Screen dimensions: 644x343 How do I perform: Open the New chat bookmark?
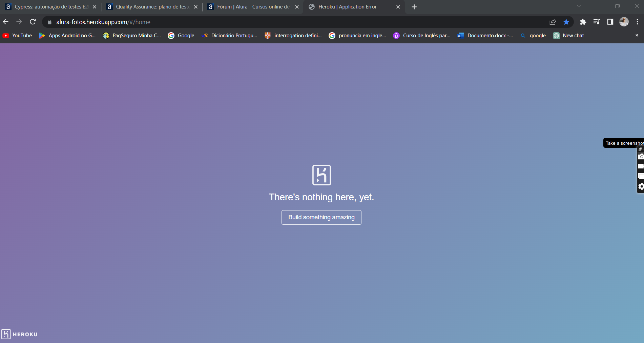click(x=569, y=35)
